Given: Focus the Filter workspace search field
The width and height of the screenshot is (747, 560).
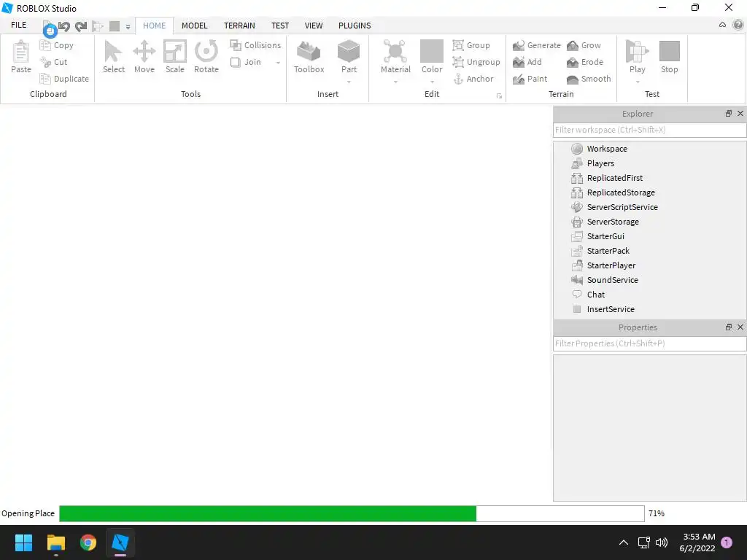Looking at the screenshot, I should [x=649, y=130].
